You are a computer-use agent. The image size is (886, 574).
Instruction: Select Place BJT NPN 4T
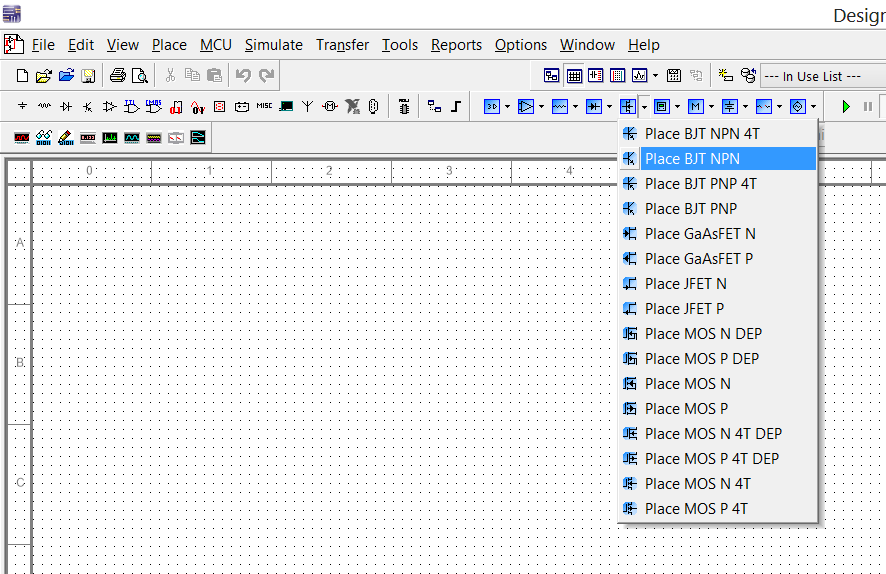(718, 134)
